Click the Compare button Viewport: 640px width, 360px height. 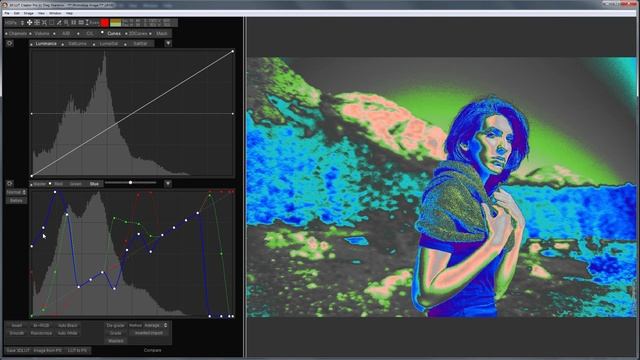pyautogui.click(x=152, y=350)
